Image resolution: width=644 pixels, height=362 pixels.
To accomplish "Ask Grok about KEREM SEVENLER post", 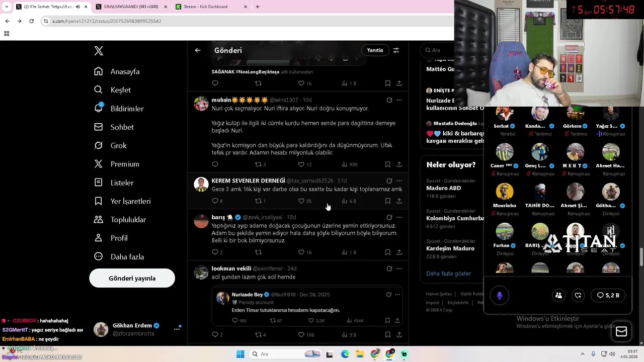I will point(389,180).
